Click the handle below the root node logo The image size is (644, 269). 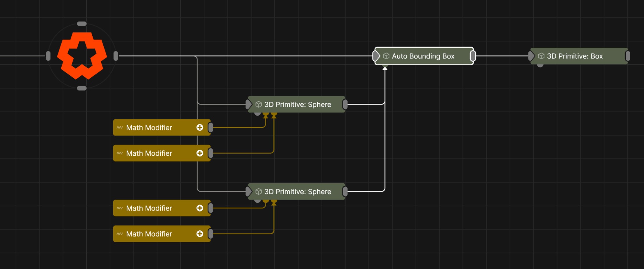pos(82,88)
